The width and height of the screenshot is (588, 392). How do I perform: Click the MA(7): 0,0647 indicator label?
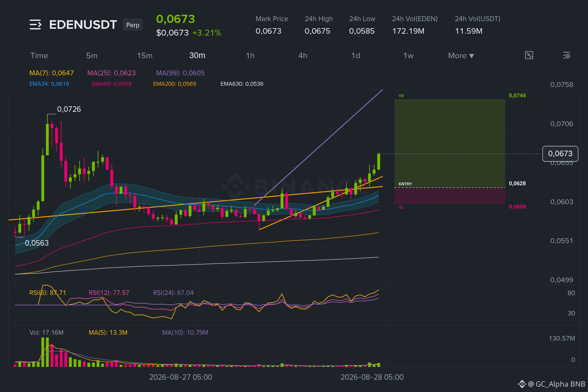pyautogui.click(x=51, y=73)
